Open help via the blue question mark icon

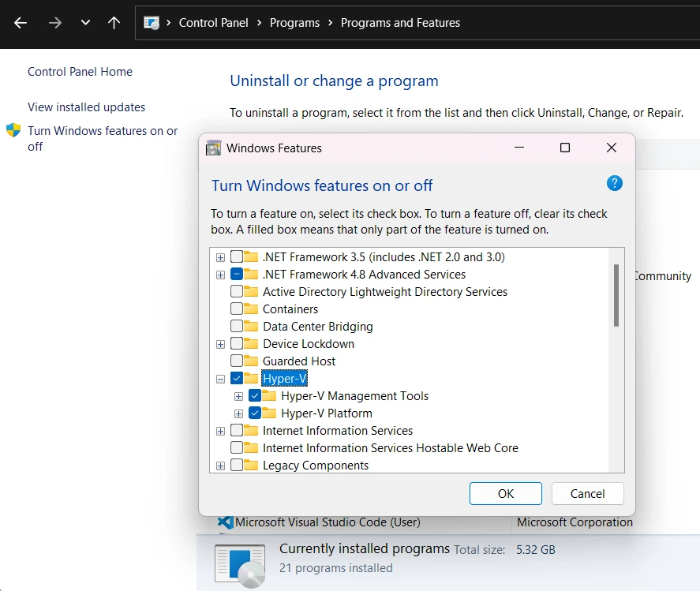(614, 183)
